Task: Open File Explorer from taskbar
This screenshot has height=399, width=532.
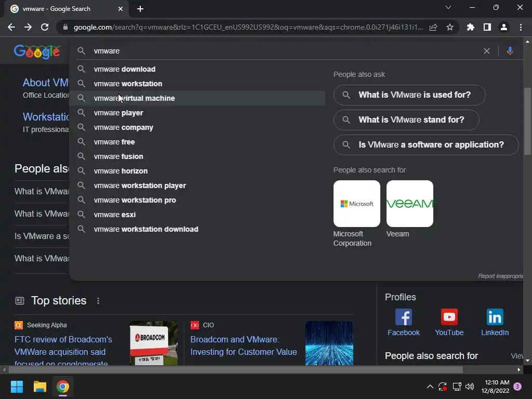Action: 39,387
